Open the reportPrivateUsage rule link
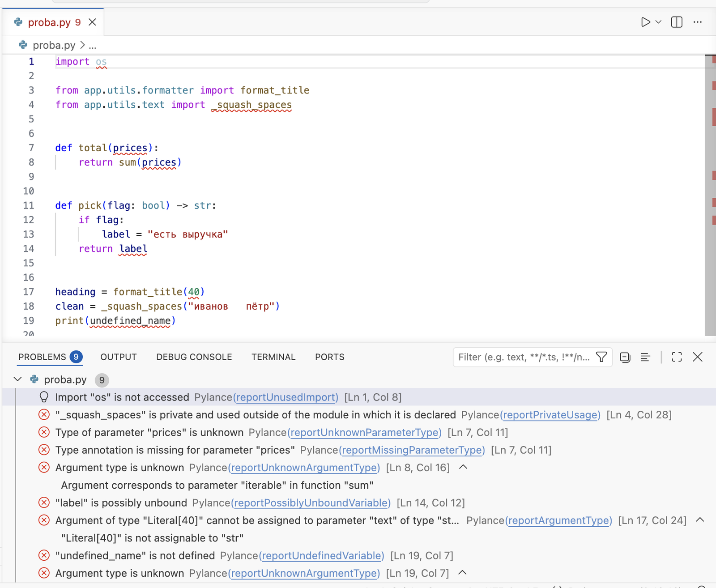Viewport: 716px width, 588px height. pyautogui.click(x=550, y=415)
